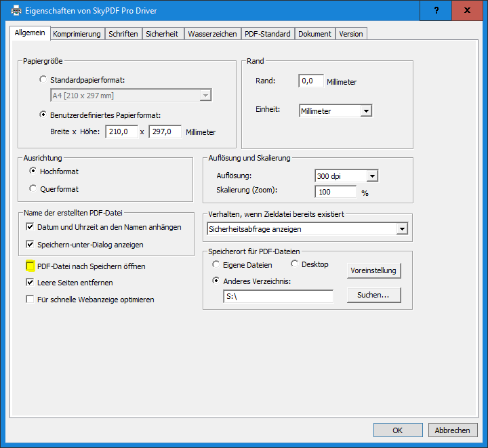Screen dimensions: 488x448
Task: Go to the Sicherheit tab
Action: 162,34
